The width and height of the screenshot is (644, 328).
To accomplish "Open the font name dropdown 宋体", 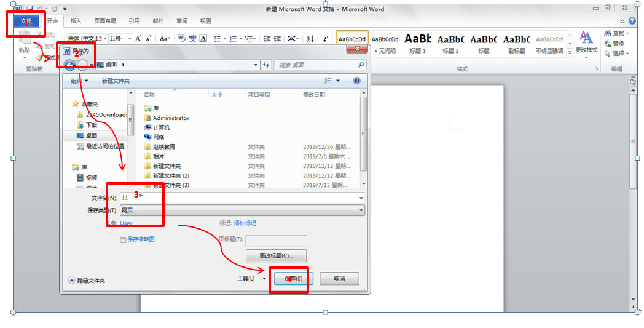I will pos(106,38).
